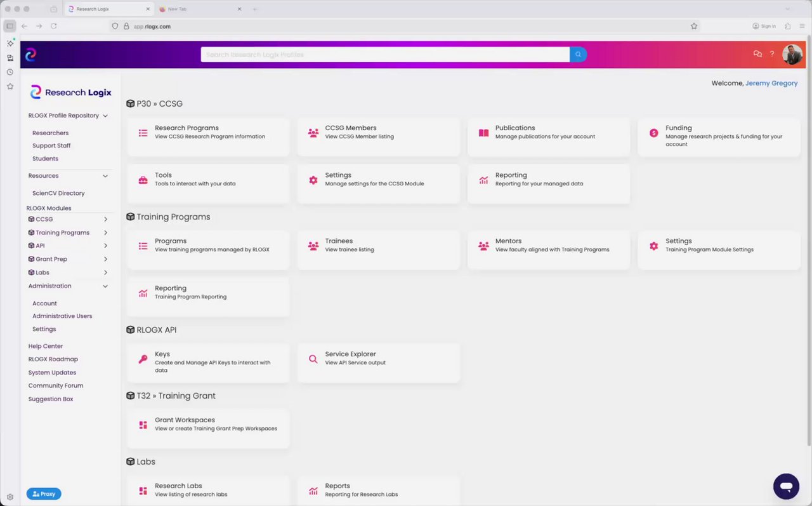Open the browser hamburger menu
The width and height of the screenshot is (812, 506).
coord(802,26)
